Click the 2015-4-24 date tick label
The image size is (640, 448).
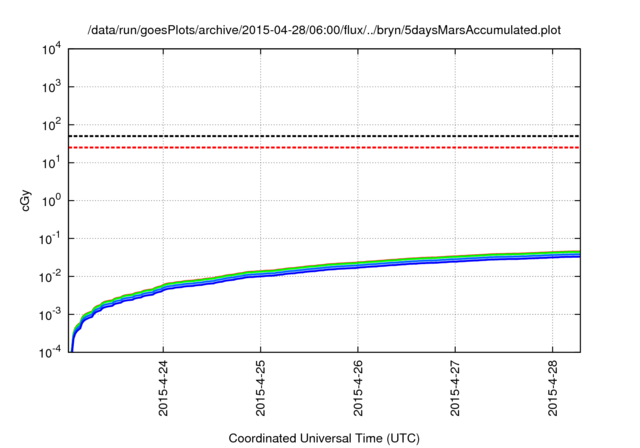163,388
